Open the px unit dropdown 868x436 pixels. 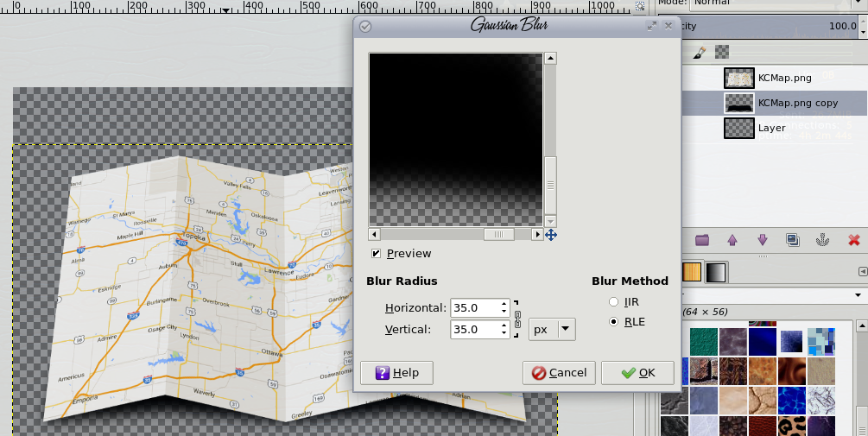coord(552,329)
